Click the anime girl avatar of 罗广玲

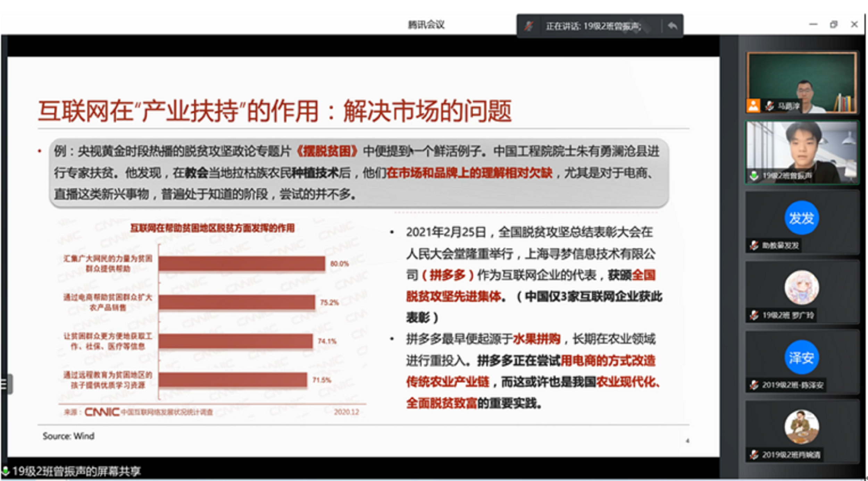point(801,287)
